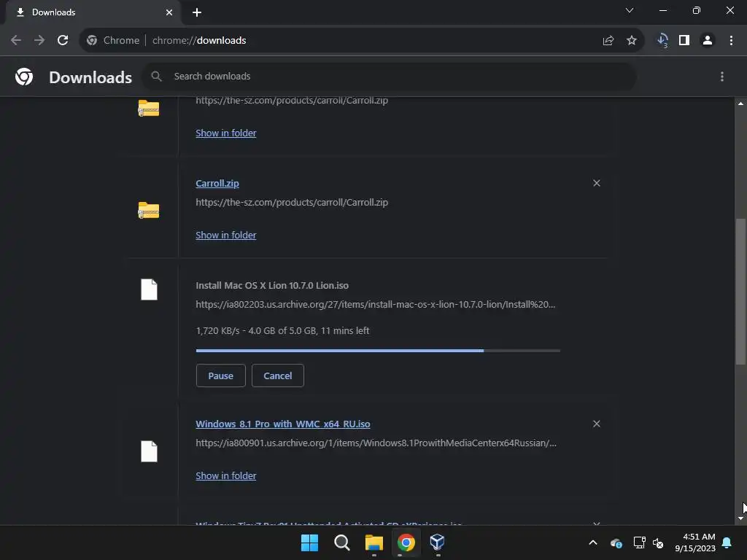Cancel the Mac OS X Lion.iso download
The height and width of the screenshot is (560, 747).
click(278, 376)
